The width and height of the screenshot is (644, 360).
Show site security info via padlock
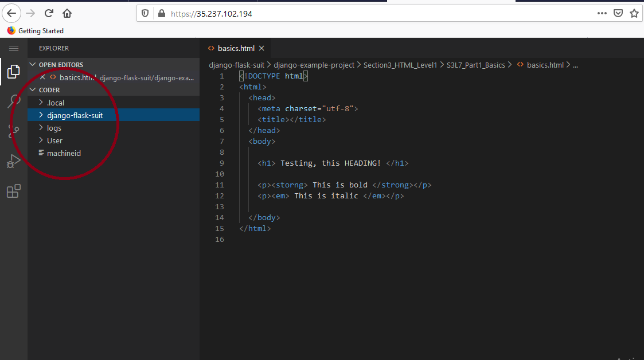(x=161, y=14)
